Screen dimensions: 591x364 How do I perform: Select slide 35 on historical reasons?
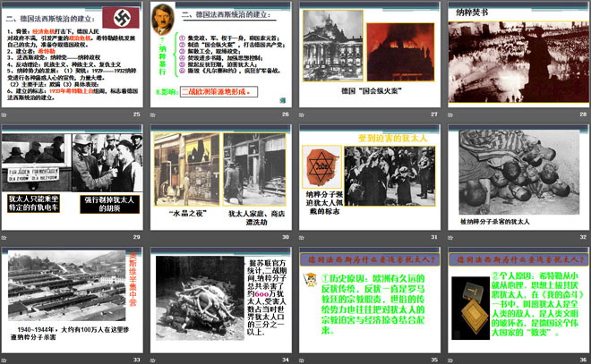[x=368, y=301]
